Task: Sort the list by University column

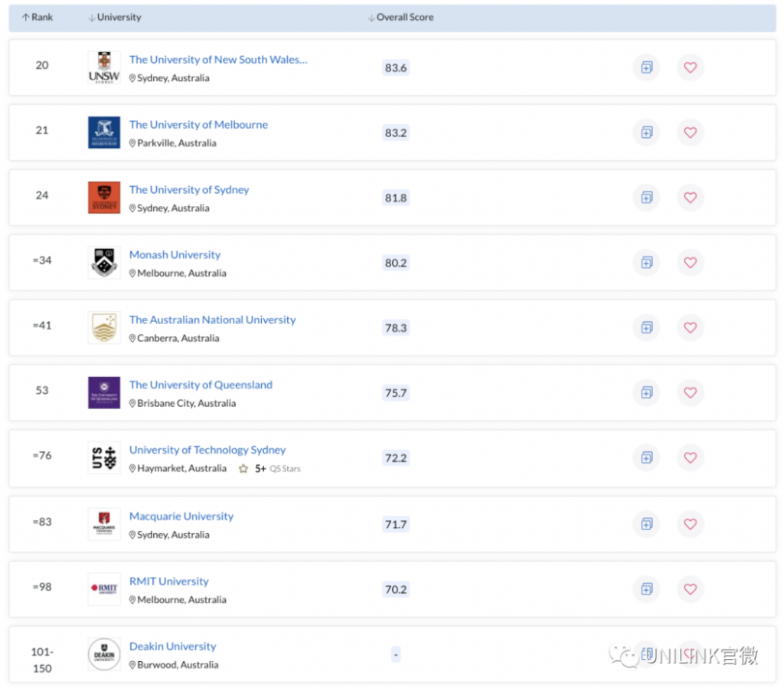Action: (115, 17)
